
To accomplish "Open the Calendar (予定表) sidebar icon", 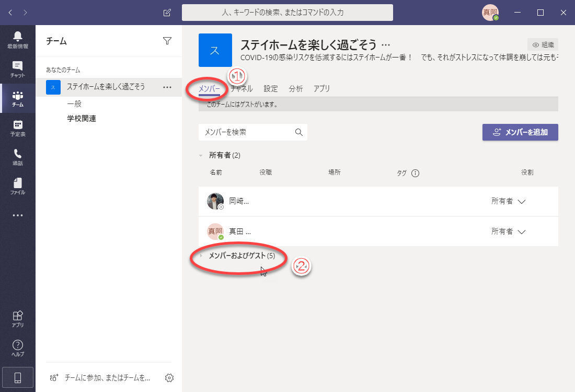I will pos(18,128).
